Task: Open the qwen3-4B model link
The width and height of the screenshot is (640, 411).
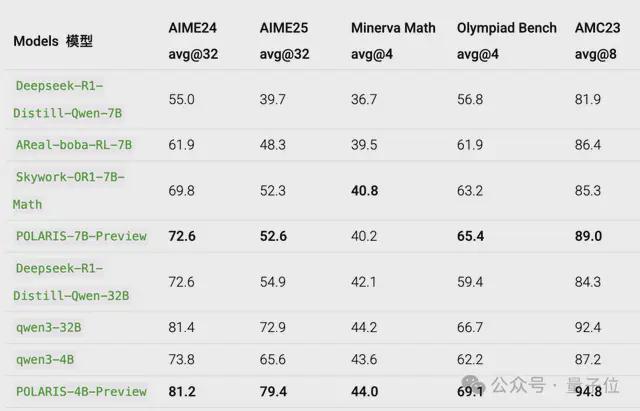Action: pyautogui.click(x=45, y=360)
